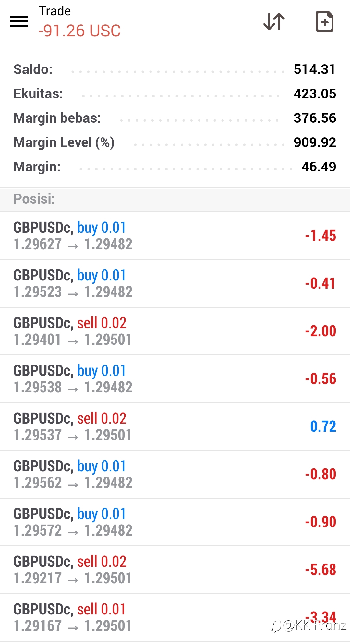Expand sell position with -5.68 loss
The image size is (350, 644).
175,570
